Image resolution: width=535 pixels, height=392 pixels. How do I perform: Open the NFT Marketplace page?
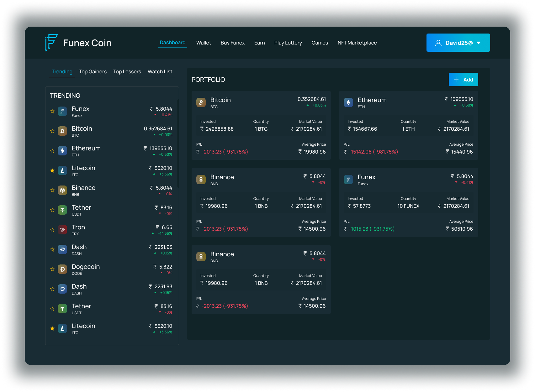click(357, 43)
